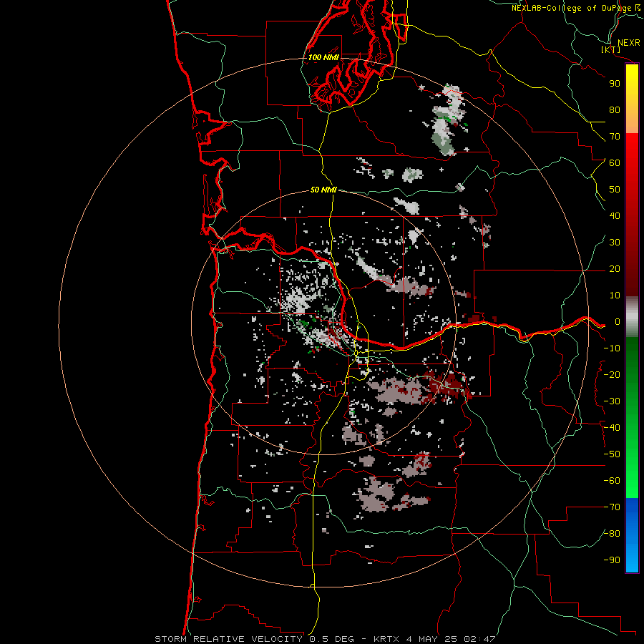The image size is (644, 644).
Task: Click the "80" value on the color scale
Action: [615, 110]
